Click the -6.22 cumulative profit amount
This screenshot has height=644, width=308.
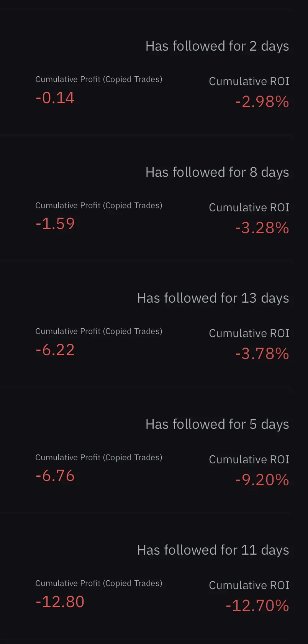55,350
